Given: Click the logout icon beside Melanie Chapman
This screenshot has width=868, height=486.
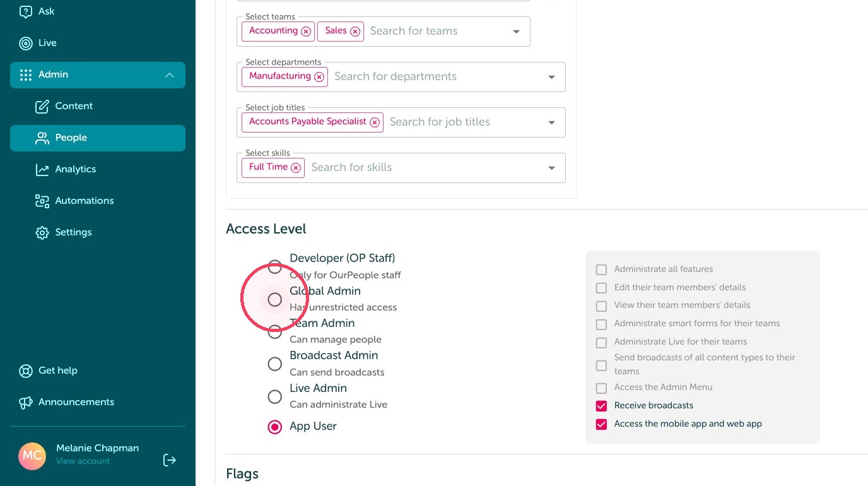Looking at the screenshot, I should click(170, 460).
